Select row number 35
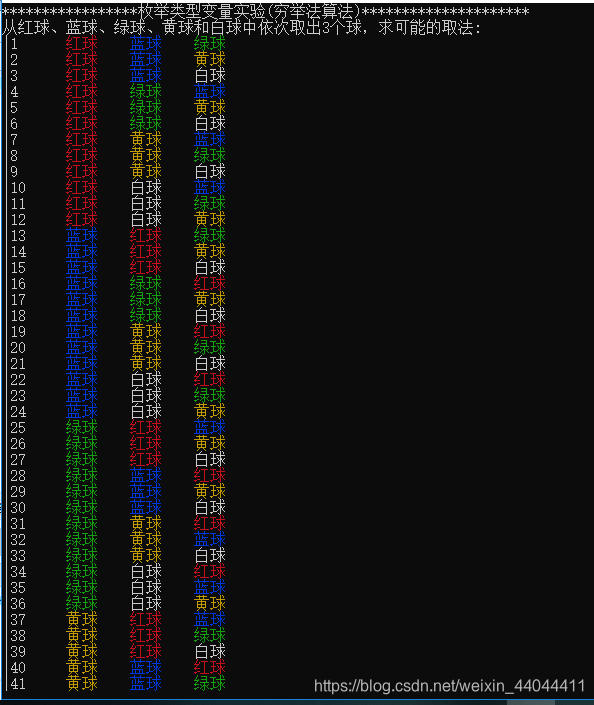Image resolution: width=594 pixels, height=705 pixels. [x=18, y=588]
